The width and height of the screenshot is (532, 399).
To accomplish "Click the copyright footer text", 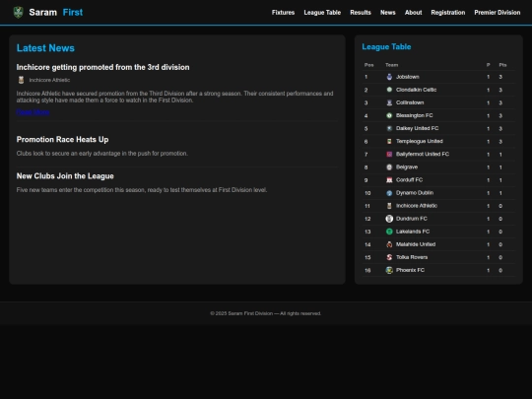I will [x=266, y=313].
